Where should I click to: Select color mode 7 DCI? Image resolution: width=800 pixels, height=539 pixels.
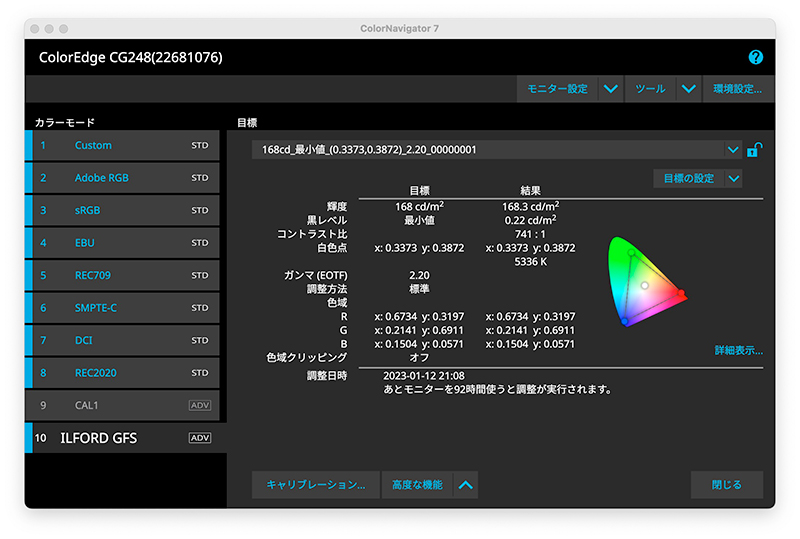[x=122, y=340]
